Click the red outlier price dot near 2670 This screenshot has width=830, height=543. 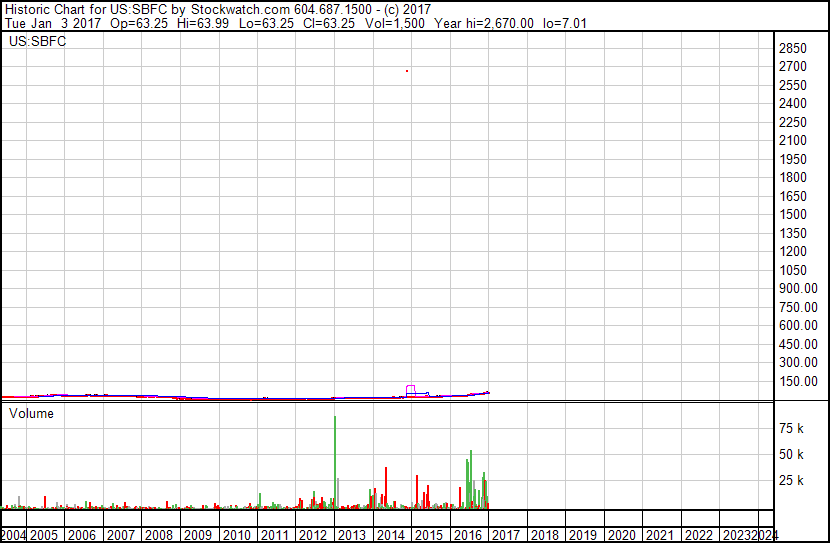(x=407, y=71)
